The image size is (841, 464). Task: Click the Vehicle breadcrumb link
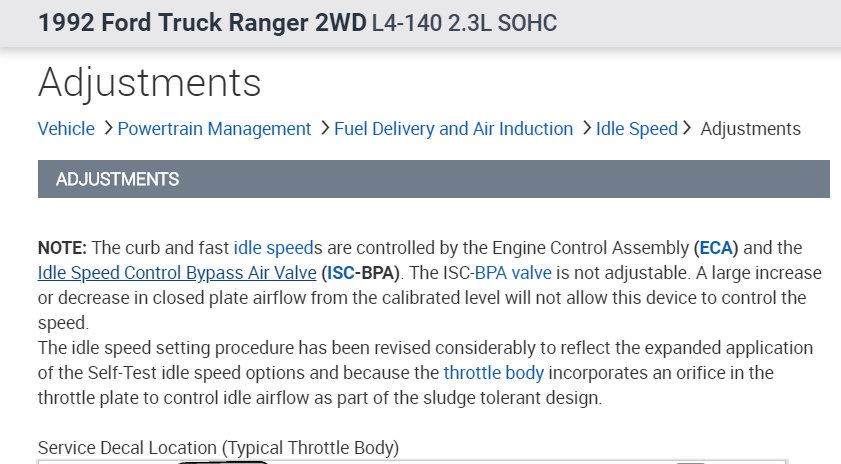tap(66, 129)
